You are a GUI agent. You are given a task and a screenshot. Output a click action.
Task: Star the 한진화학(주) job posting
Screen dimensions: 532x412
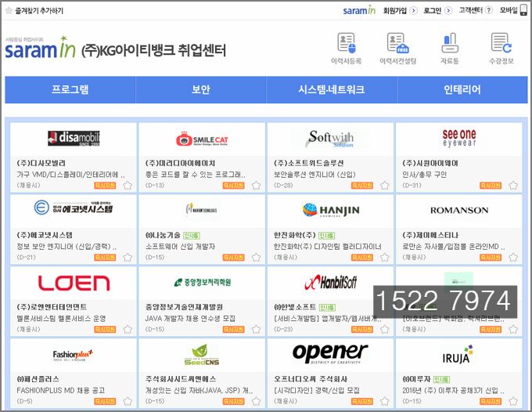384,258
